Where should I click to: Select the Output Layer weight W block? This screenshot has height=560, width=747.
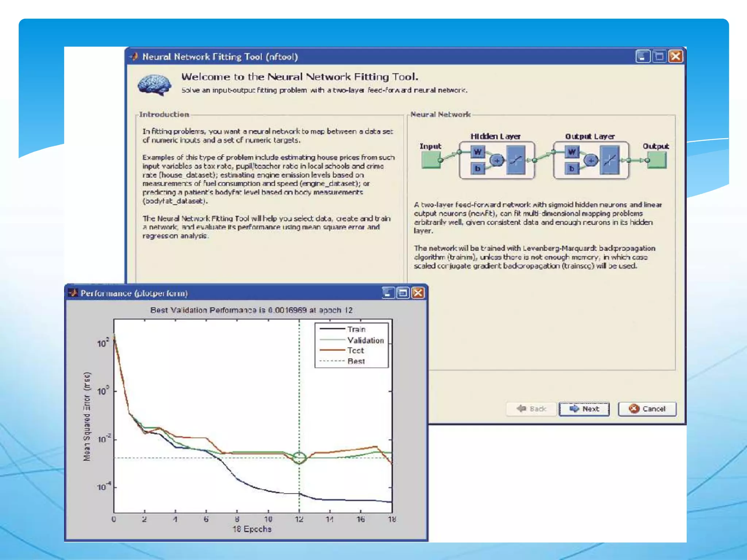point(572,152)
